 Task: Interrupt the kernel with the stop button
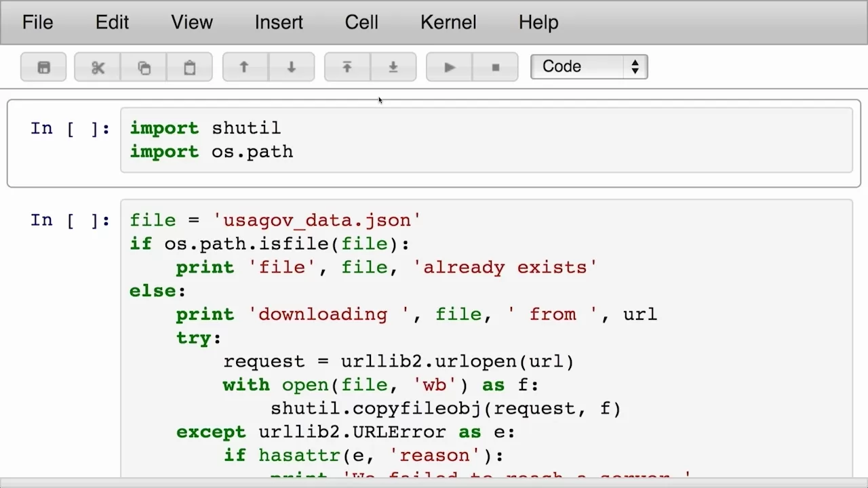(496, 67)
